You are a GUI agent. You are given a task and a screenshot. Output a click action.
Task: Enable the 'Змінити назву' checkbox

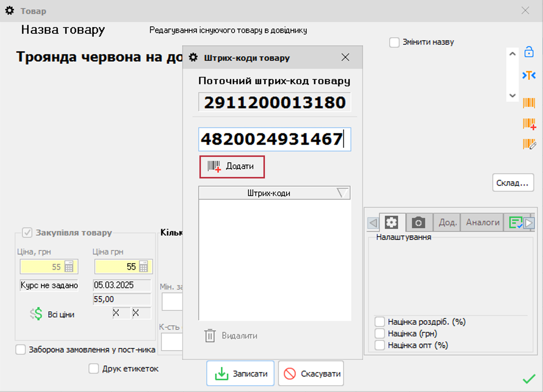point(394,42)
